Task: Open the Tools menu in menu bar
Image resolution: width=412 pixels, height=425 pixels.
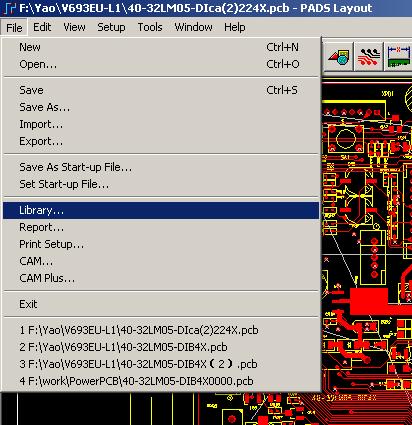Action: point(150,27)
